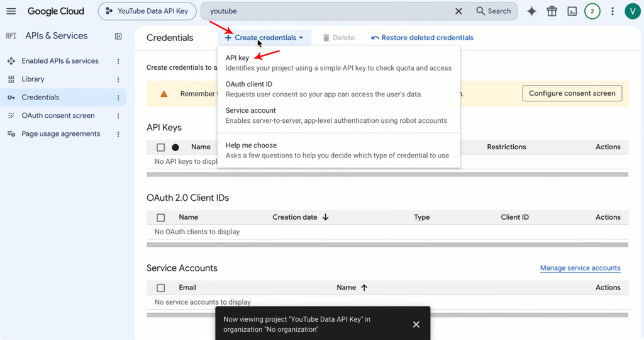The height and width of the screenshot is (340, 644).
Task: Click the API Keys table horizontal scrollbar
Action: pos(387,175)
